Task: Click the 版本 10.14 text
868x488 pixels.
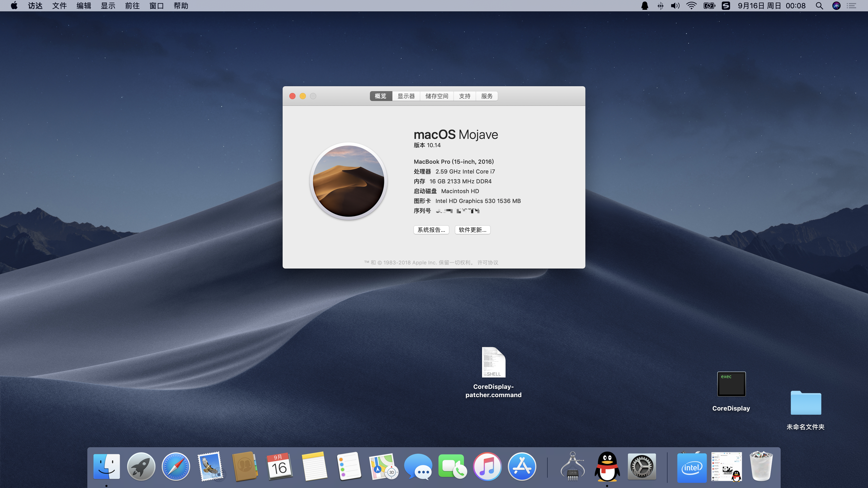Action: 427,145
